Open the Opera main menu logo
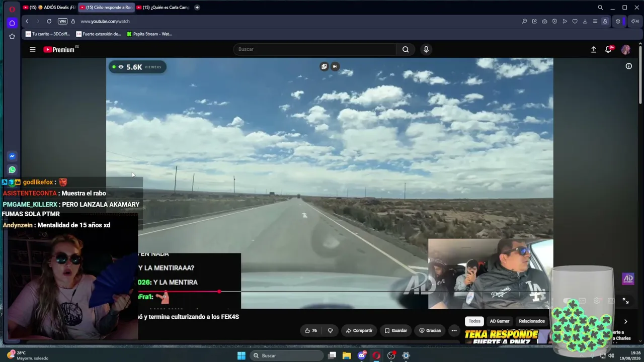 point(12,9)
